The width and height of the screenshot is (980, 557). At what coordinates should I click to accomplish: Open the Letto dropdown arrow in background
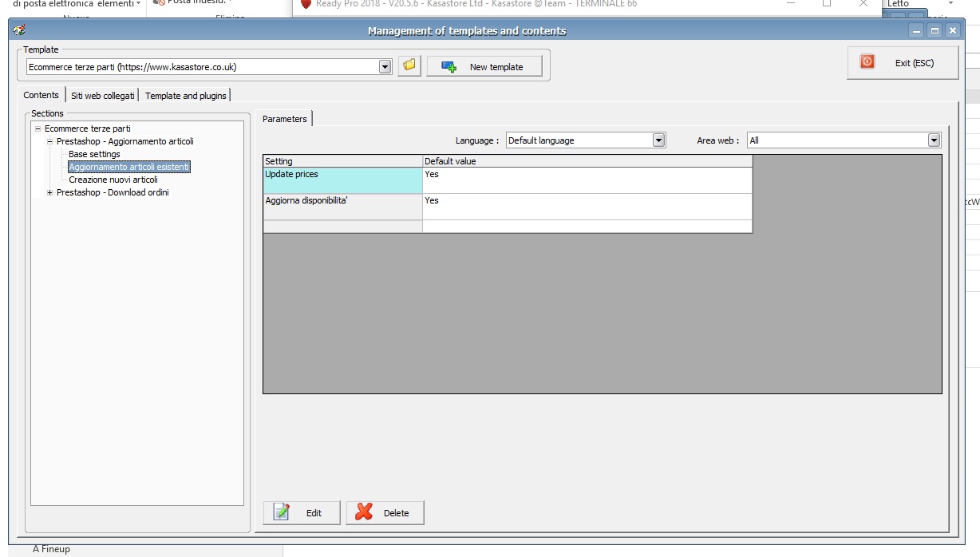951,4
